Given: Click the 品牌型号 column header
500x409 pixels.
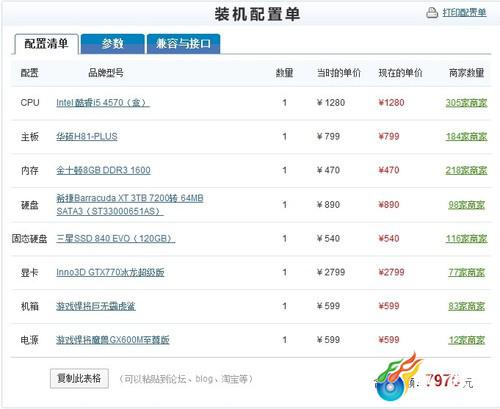Looking at the screenshot, I should [106, 73].
